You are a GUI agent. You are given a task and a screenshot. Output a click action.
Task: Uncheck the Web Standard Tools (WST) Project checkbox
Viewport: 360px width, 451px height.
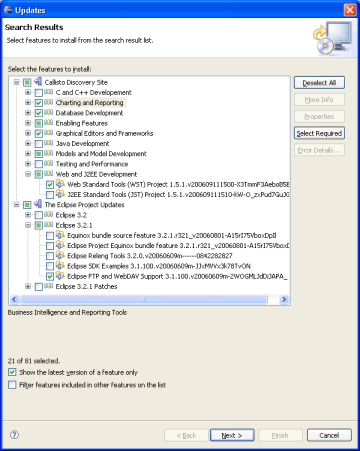(x=50, y=185)
